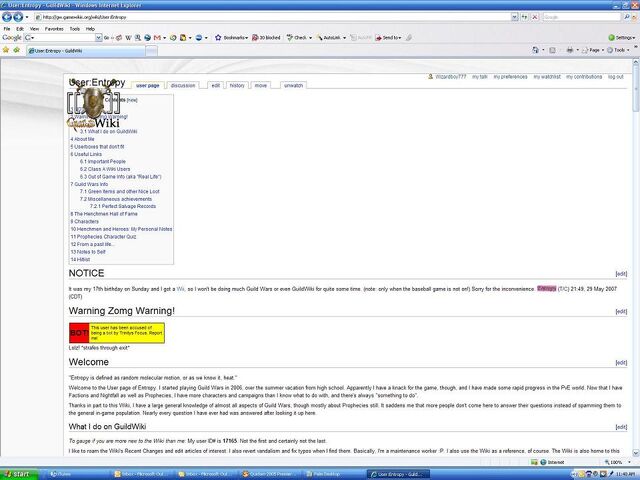Click the Feeds icon in the IE command bar
This screenshot has height=480, width=640.
click(552, 50)
